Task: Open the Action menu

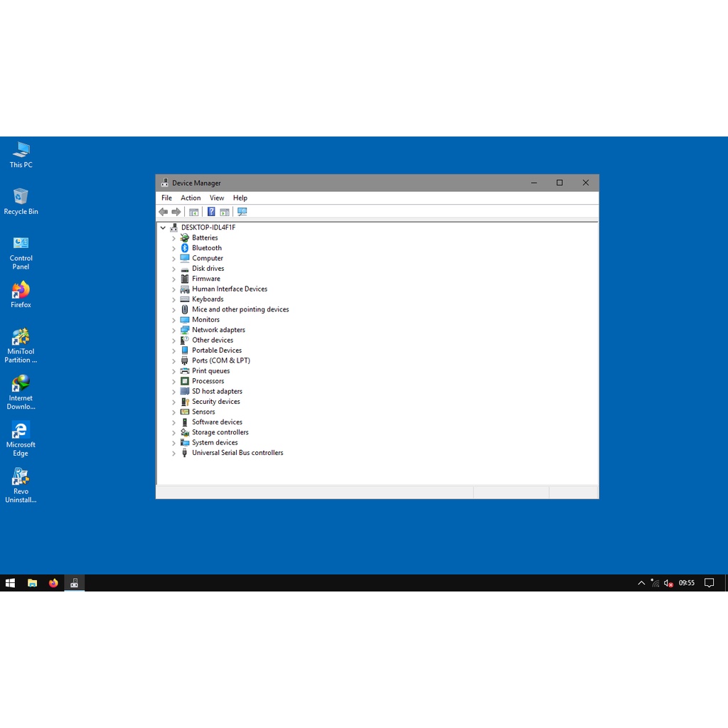Action: click(191, 198)
